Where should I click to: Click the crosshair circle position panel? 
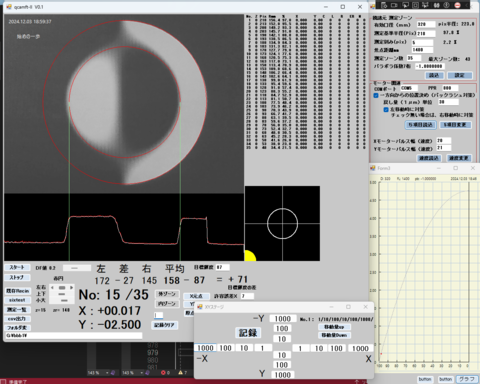[282, 223]
